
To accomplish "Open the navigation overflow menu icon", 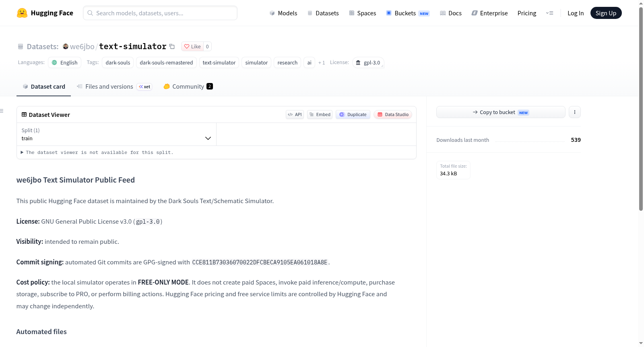I will click(x=549, y=13).
